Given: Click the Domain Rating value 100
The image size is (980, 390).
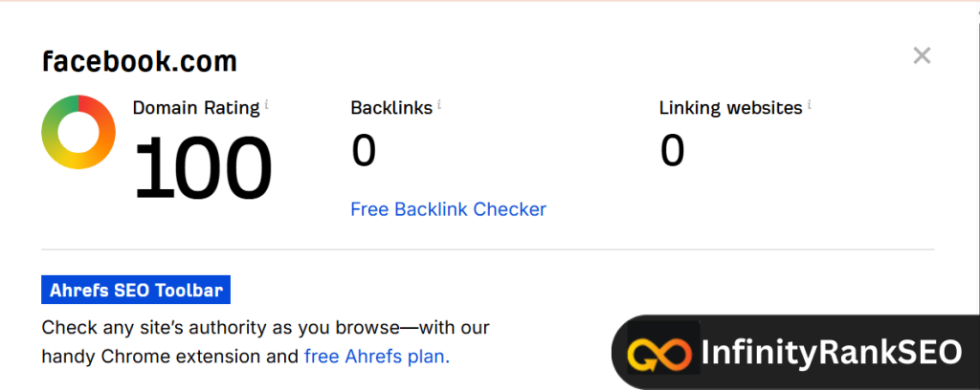Looking at the screenshot, I should (x=202, y=166).
